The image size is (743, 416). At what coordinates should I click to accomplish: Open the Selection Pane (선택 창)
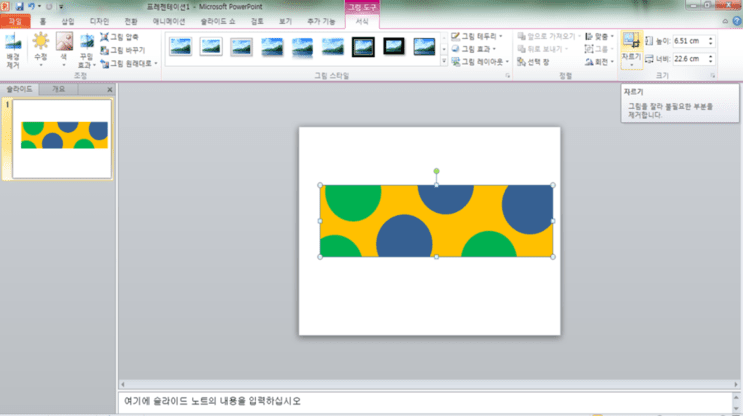click(533, 62)
